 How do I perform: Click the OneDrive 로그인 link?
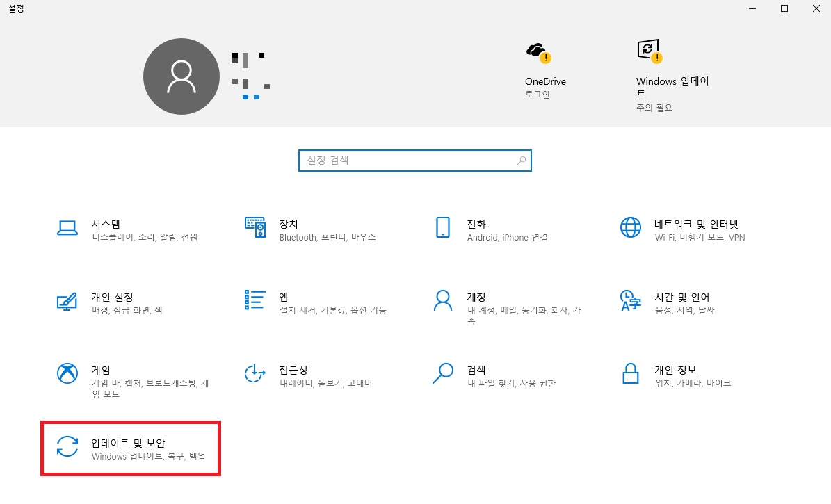[x=538, y=95]
